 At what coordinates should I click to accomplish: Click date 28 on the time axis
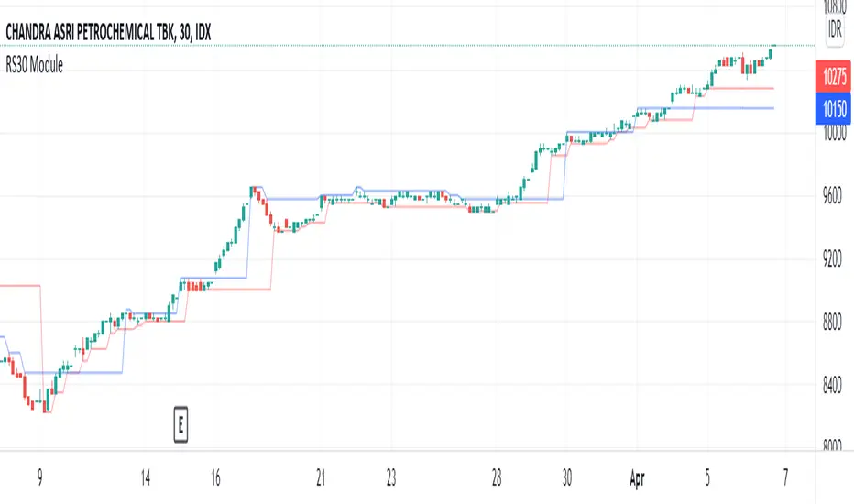click(x=498, y=477)
